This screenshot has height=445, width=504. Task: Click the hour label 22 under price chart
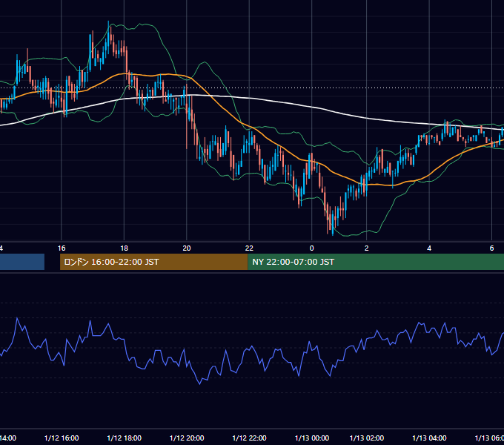click(x=249, y=248)
